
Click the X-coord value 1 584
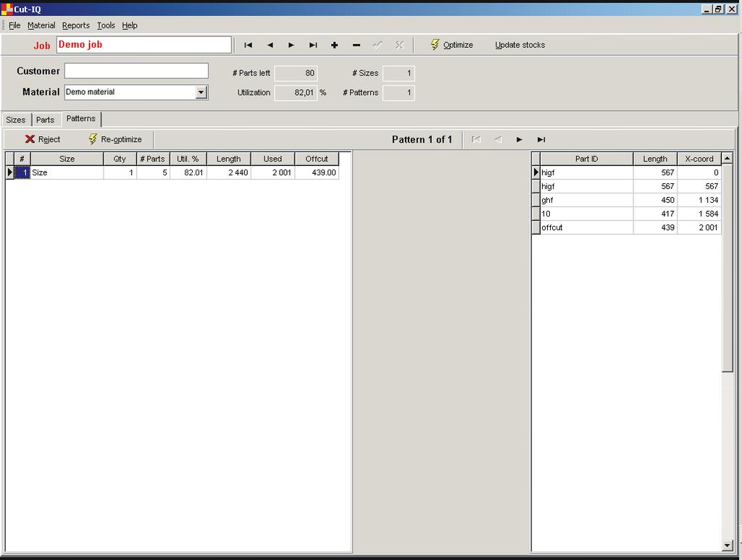tap(699, 214)
